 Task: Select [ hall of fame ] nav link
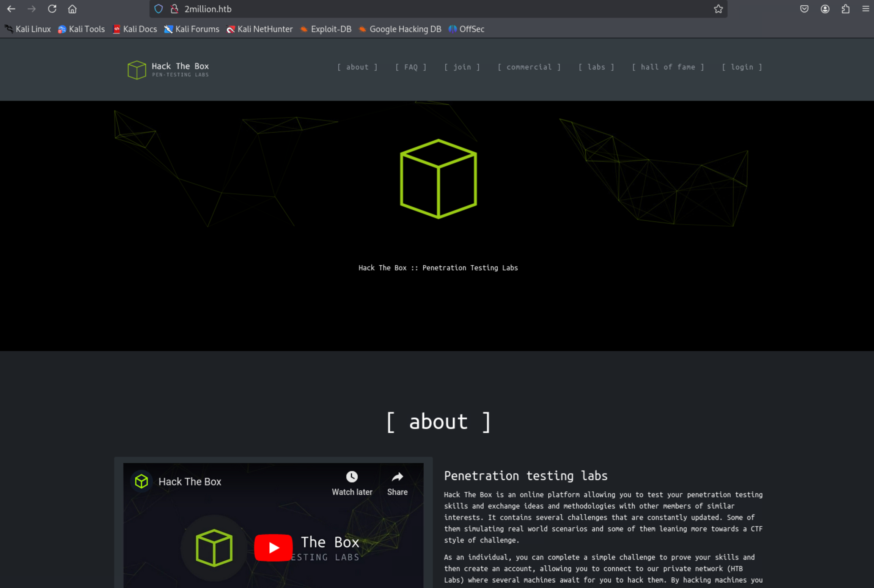coord(668,67)
